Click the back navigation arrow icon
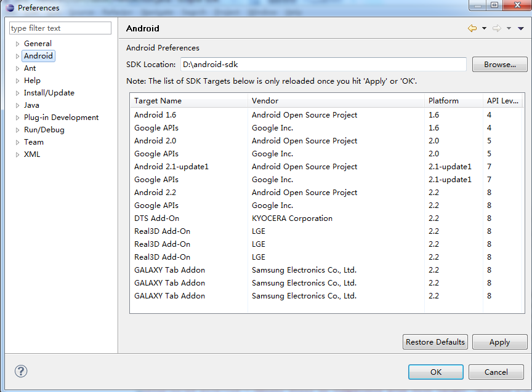Image resolution: width=532 pixels, height=392 pixels. pos(472,28)
